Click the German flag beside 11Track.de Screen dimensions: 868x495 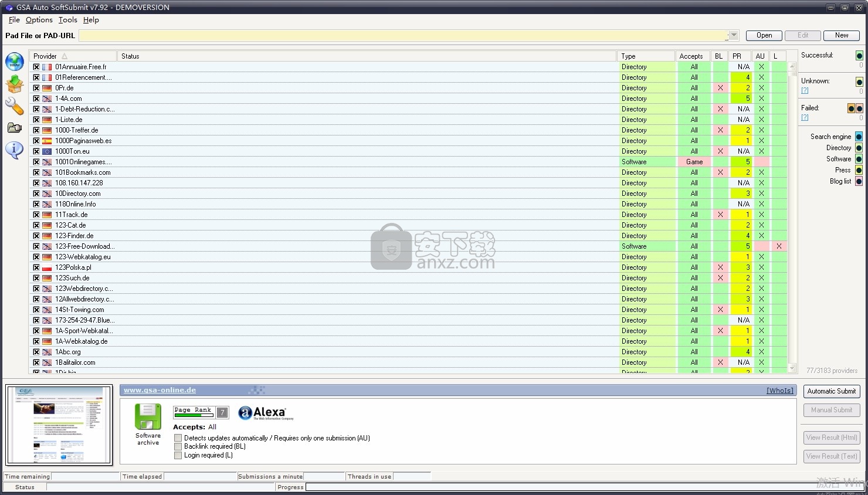pyautogui.click(x=47, y=215)
